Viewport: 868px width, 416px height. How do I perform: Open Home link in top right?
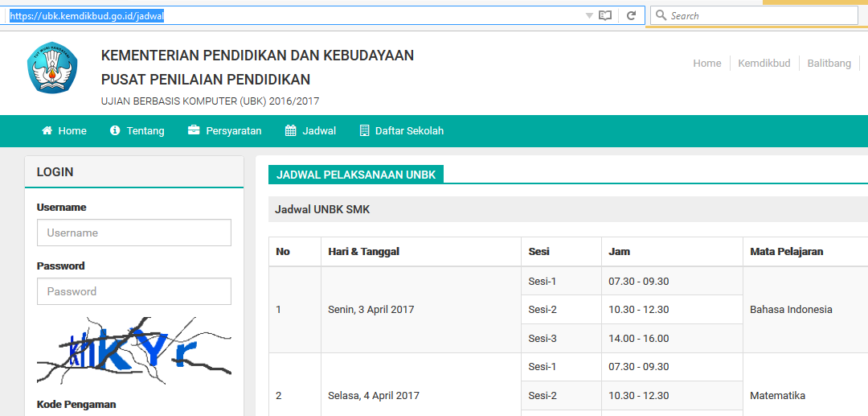click(x=707, y=63)
